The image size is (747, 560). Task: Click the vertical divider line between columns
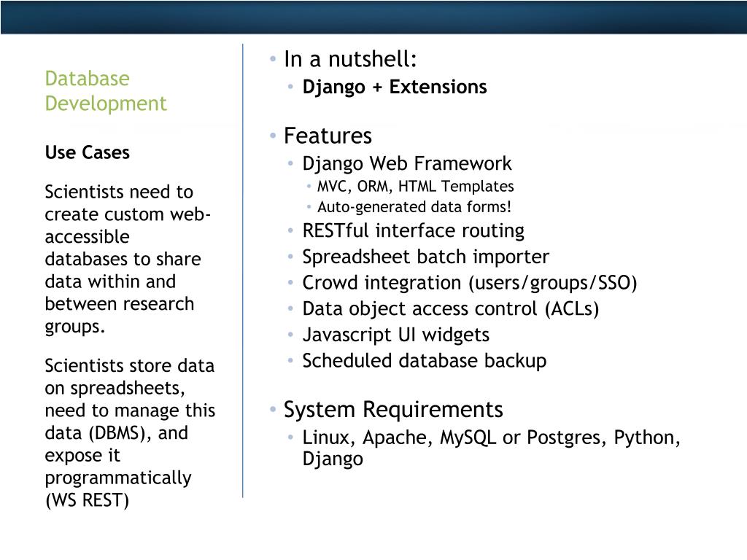242,271
